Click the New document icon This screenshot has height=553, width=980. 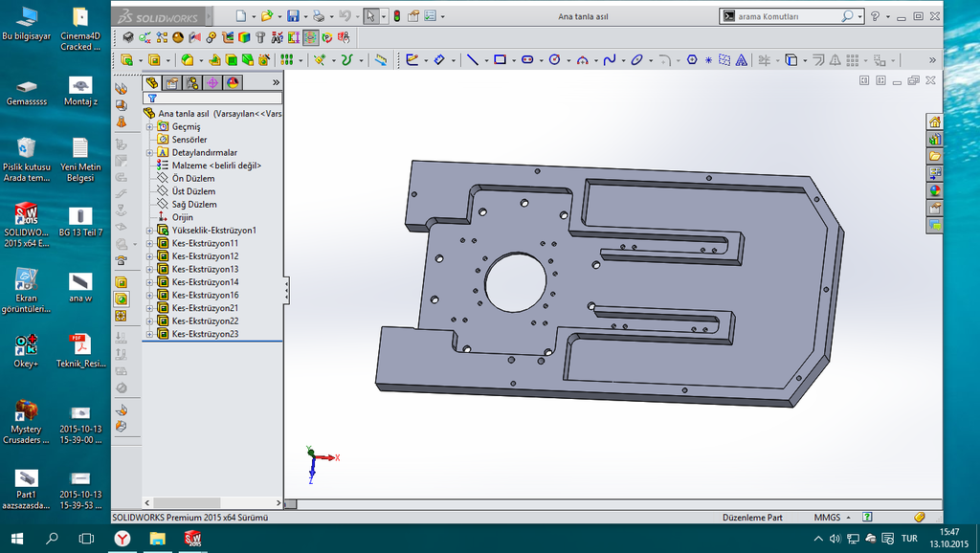[241, 16]
